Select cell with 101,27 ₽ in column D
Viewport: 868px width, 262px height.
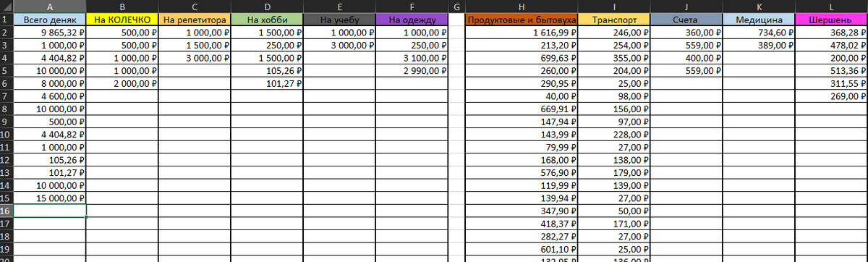click(267, 84)
